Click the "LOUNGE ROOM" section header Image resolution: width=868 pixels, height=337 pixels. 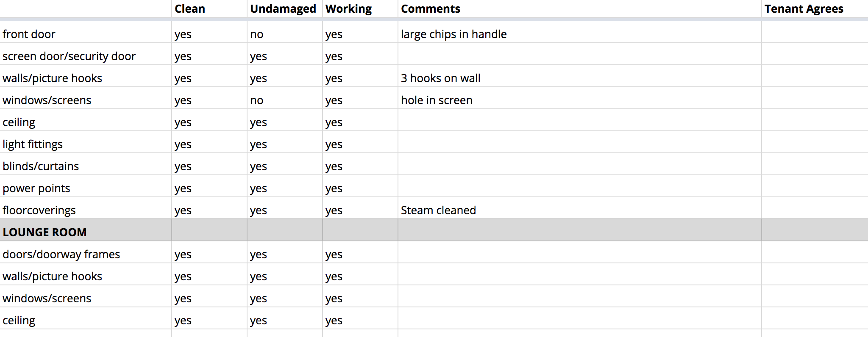point(45,232)
